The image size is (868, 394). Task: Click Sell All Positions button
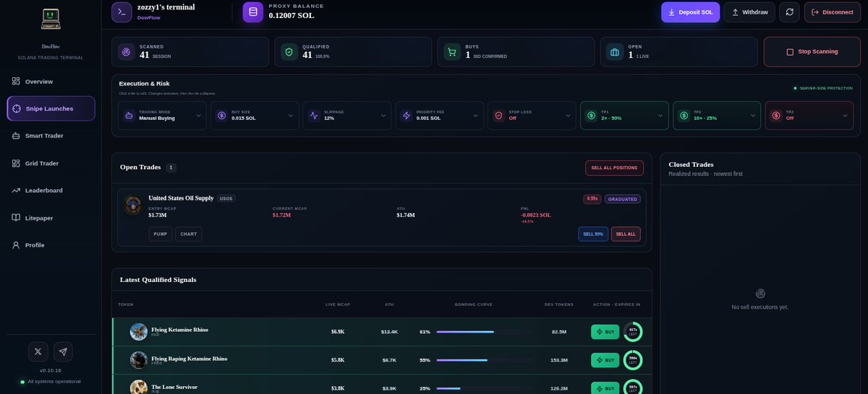pyautogui.click(x=614, y=168)
